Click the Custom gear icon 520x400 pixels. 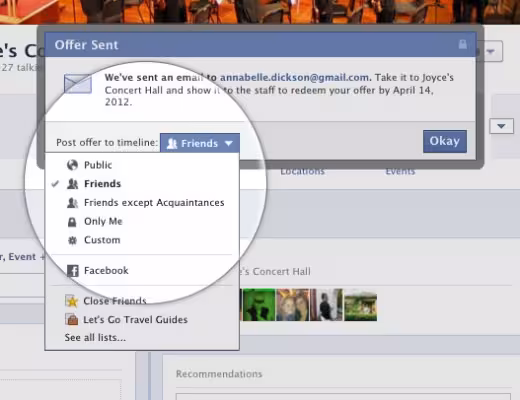coord(72,240)
